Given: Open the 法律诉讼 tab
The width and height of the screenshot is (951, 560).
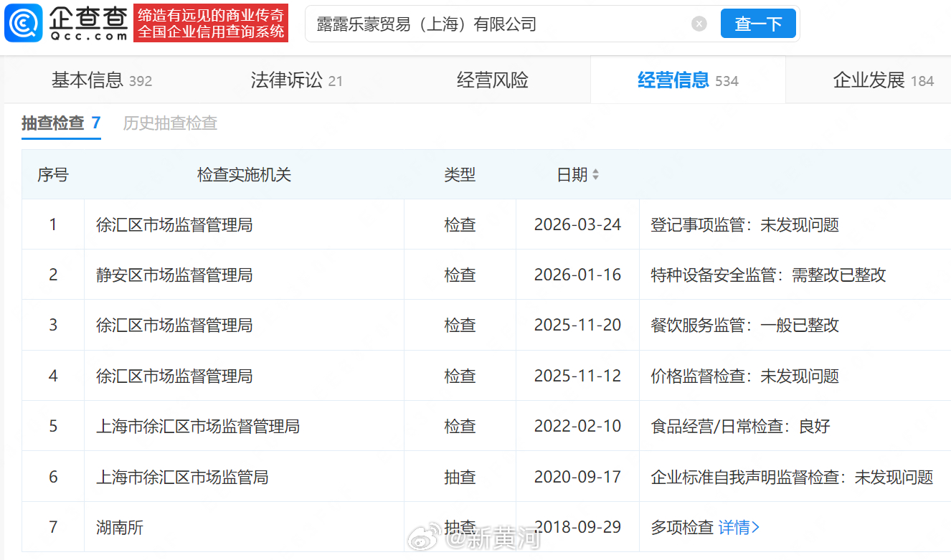Looking at the screenshot, I should click(x=297, y=80).
